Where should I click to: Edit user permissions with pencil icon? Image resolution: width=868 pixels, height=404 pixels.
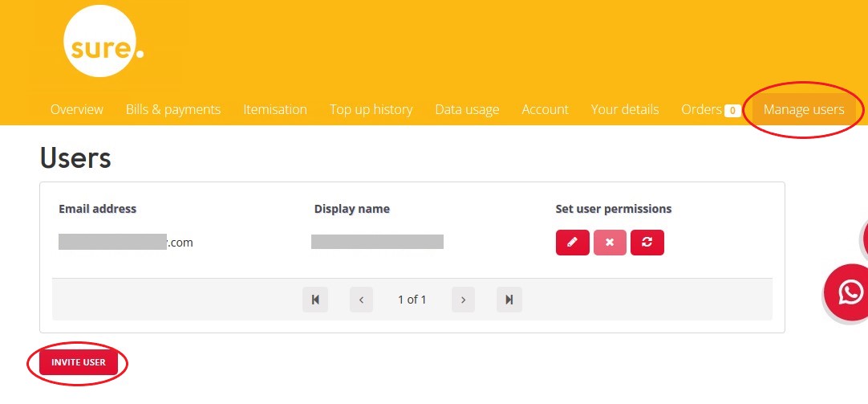point(572,243)
